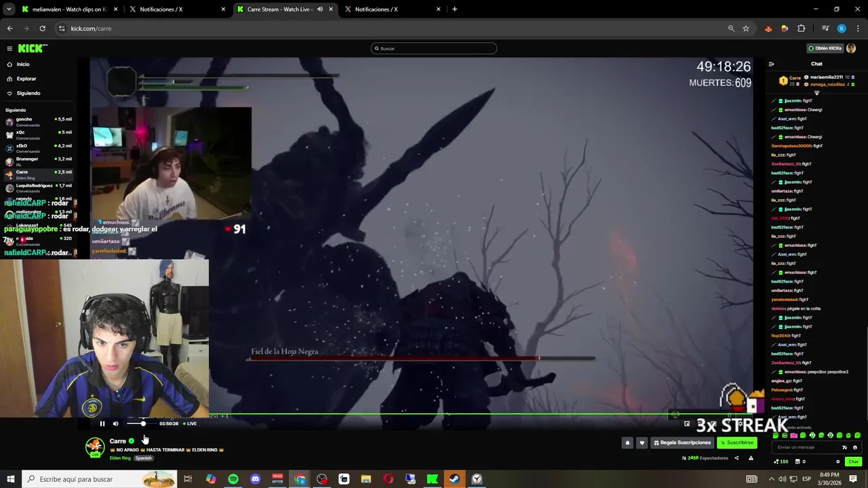Open the Kick hamburger sidebar menu

point(9,48)
